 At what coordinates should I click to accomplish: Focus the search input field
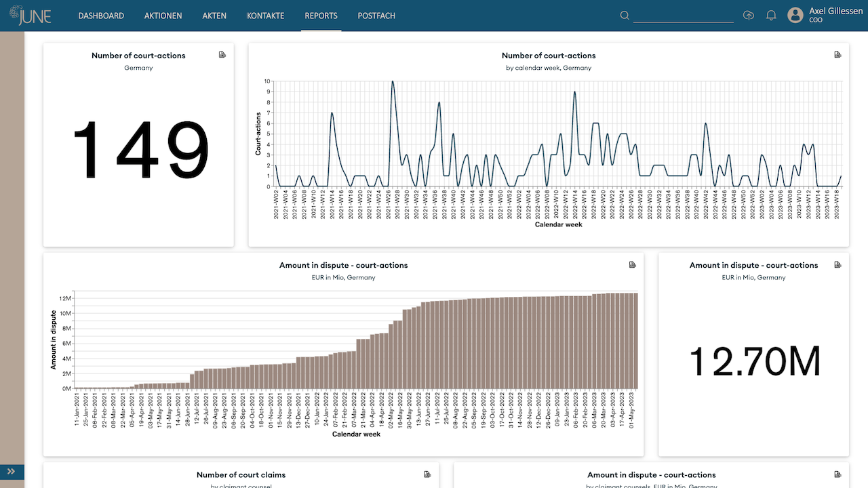pyautogui.click(x=684, y=16)
